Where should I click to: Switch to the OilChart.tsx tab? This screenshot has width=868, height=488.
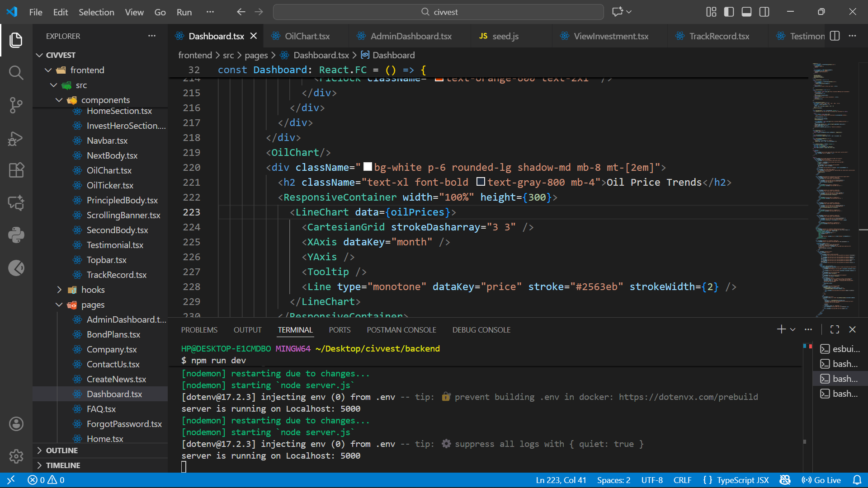[307, 36]
